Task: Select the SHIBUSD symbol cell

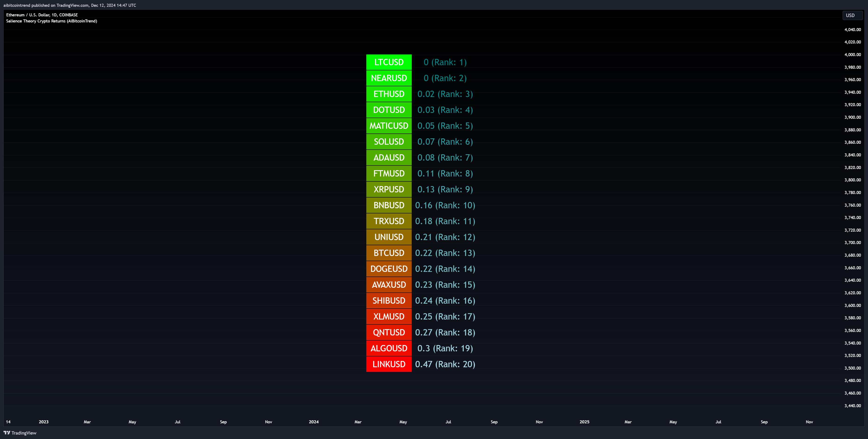Action: 389,301
